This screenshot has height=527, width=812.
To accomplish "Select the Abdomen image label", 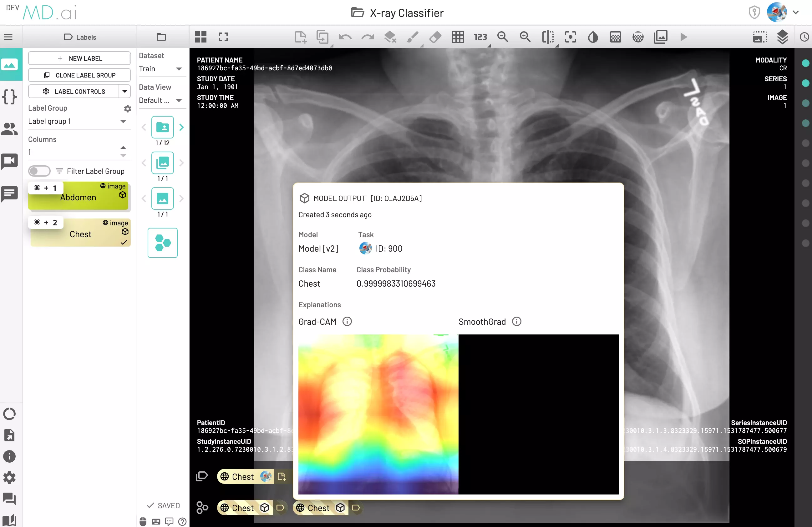I will point(79,197).
